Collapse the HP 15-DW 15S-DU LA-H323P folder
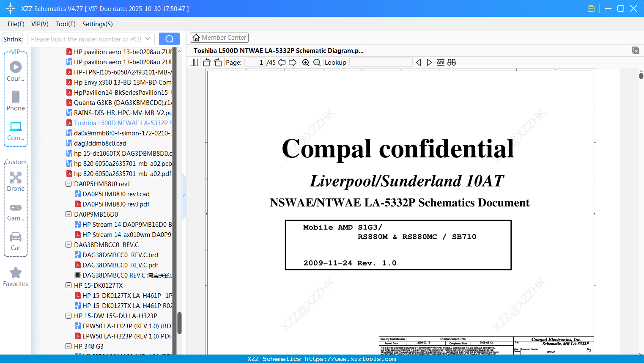 tap(69, 316)
